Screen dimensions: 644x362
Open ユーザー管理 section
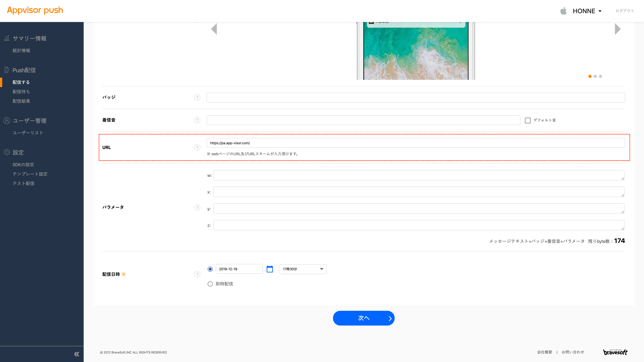point(30,121)
